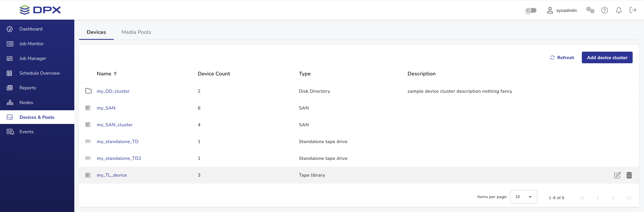
Task: Open the my_SAN_cluster link
Action: [115, 125]
